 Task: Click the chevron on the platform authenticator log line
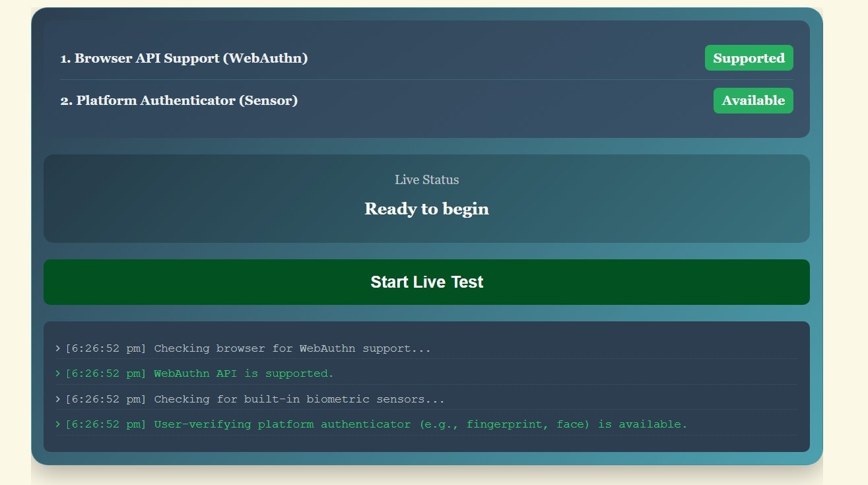click(57, 424)
